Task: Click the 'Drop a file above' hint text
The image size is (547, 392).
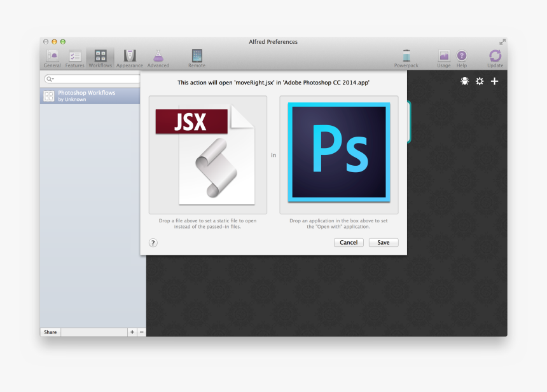Action: 207,224
